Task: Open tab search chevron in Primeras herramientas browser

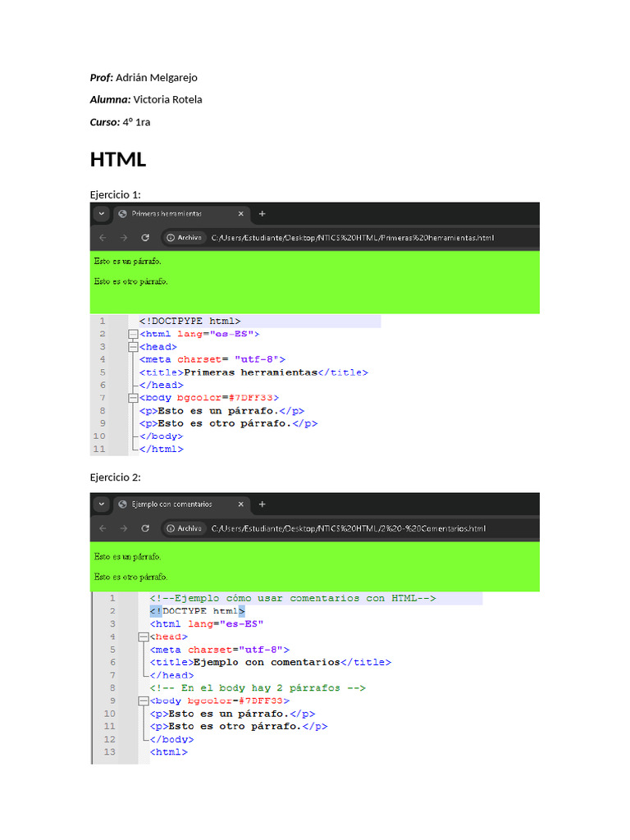Action: [101, 214]
